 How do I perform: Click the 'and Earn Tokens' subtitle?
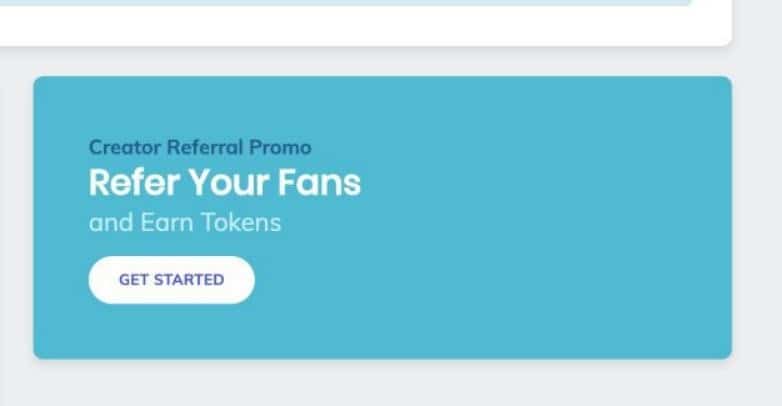[x=185, y=222]
